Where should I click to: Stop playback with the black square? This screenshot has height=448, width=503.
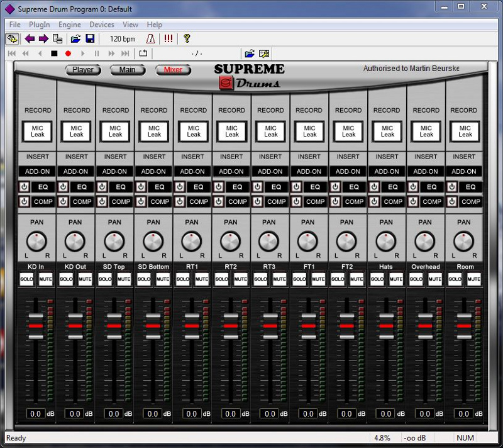(x=54, y=53)
